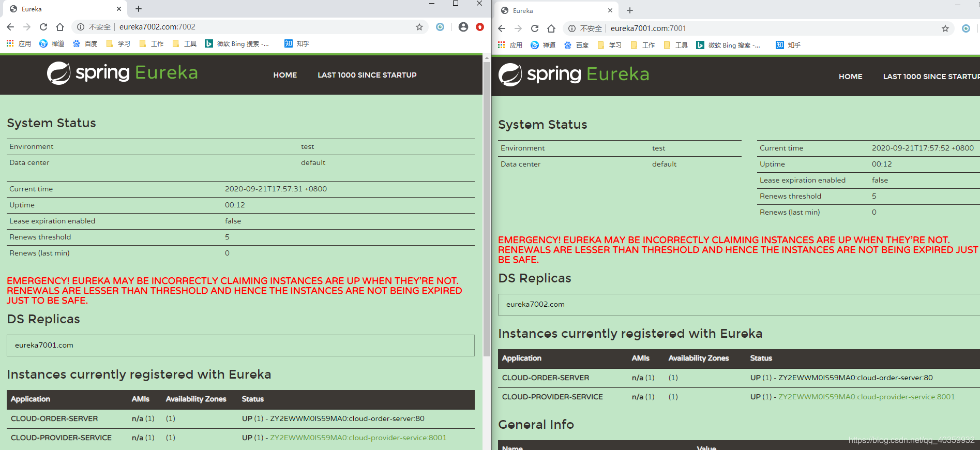Click HOME in eureka7002 navigation

point(285,75)
